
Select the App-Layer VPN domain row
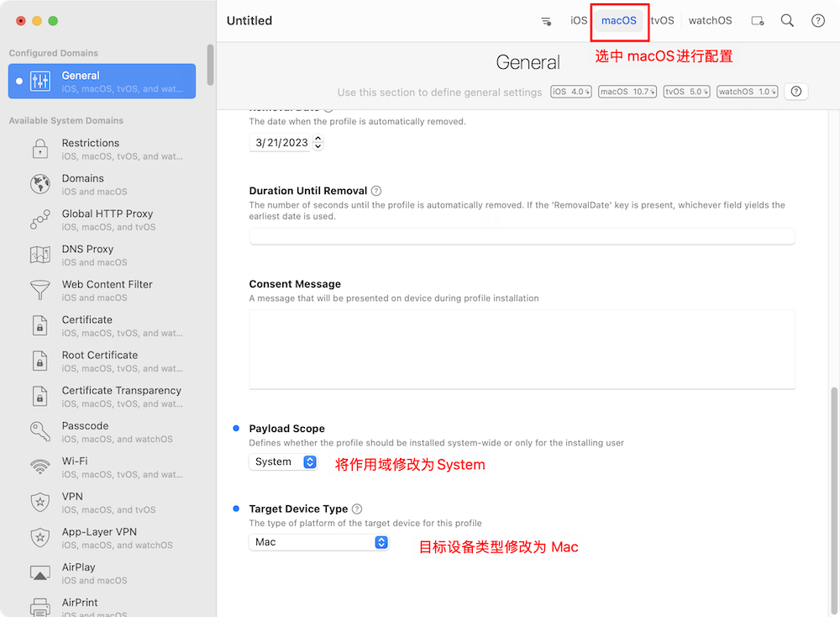[x=102, y=538]
